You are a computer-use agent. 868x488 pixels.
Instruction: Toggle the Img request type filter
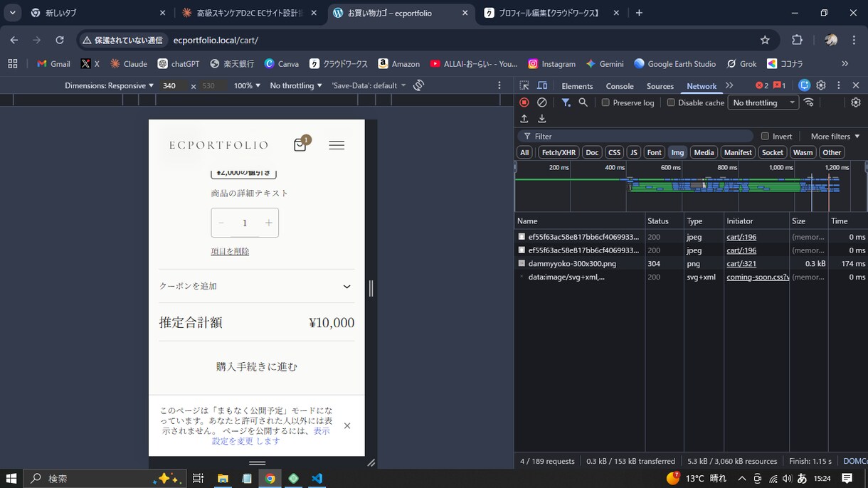677,152
